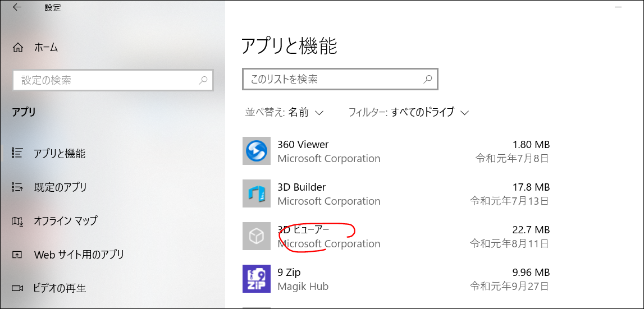Open ホーム in the sidebar
Viewport: 644px width, 309px height.
point(46,48)
